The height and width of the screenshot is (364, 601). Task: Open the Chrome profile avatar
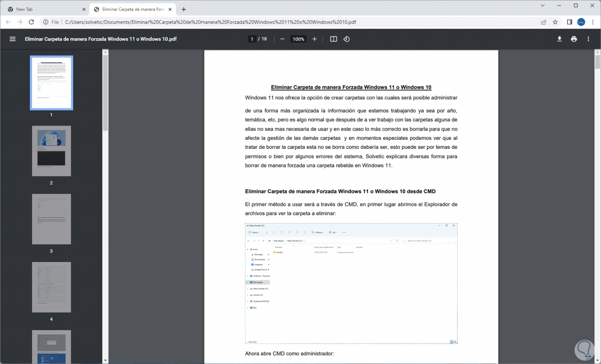[x=581, y=22]
